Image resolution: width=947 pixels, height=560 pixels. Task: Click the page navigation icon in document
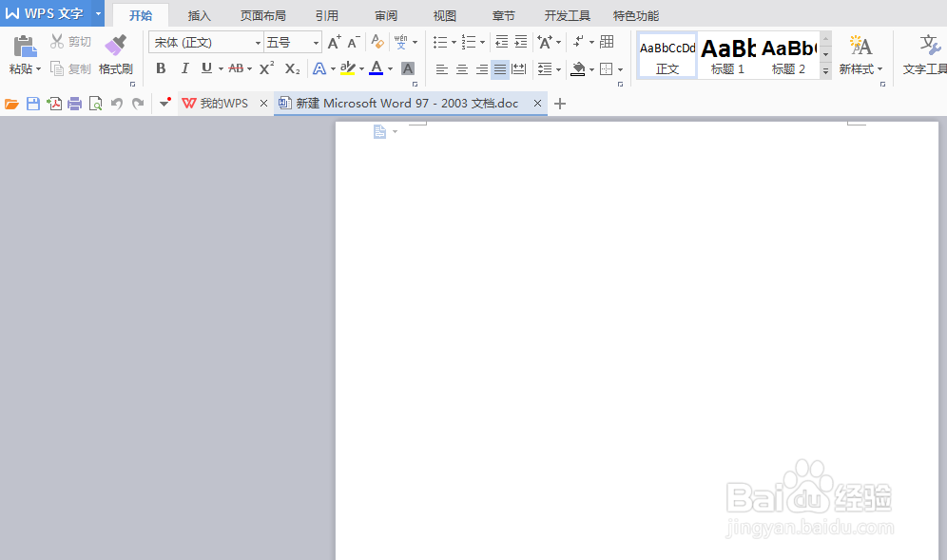[379, 132]
